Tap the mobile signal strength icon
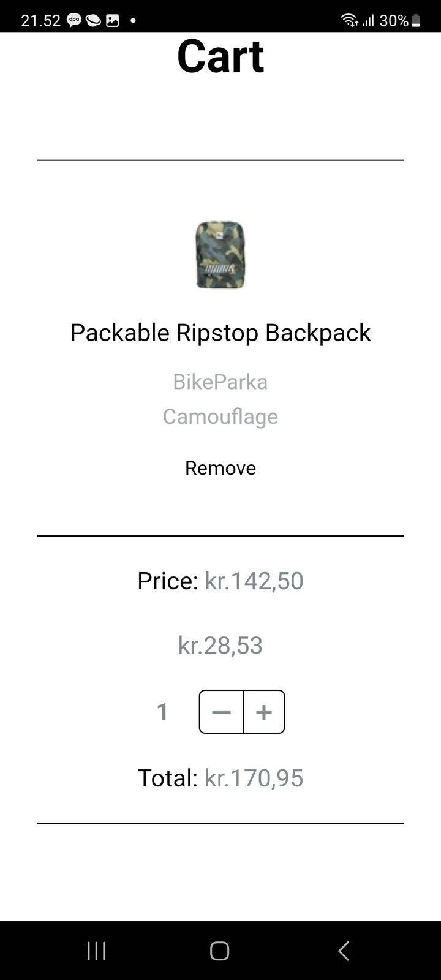 [367, 20]
